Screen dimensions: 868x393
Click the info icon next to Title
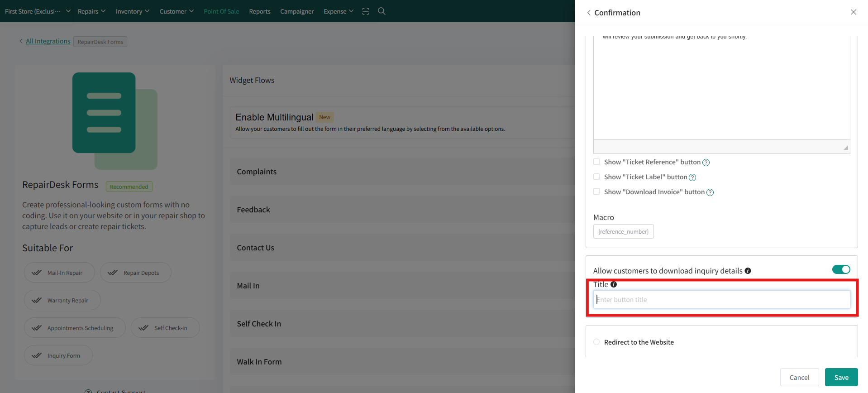point(614,284)
